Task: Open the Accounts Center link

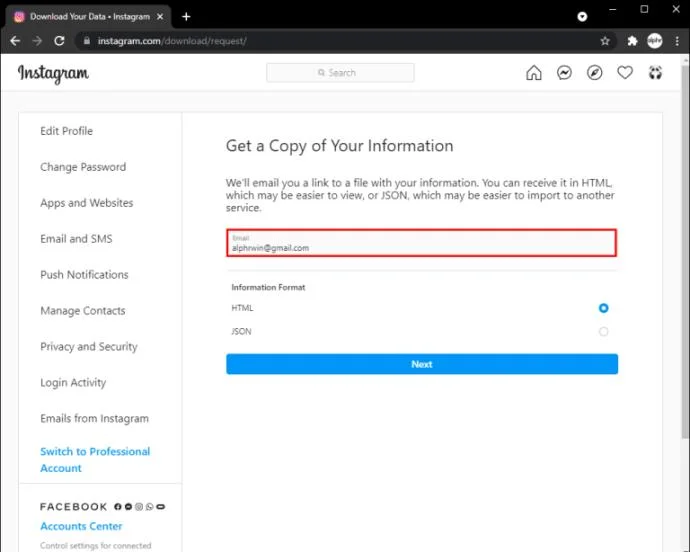Action: pyautogui.click(x=81, y=526)
